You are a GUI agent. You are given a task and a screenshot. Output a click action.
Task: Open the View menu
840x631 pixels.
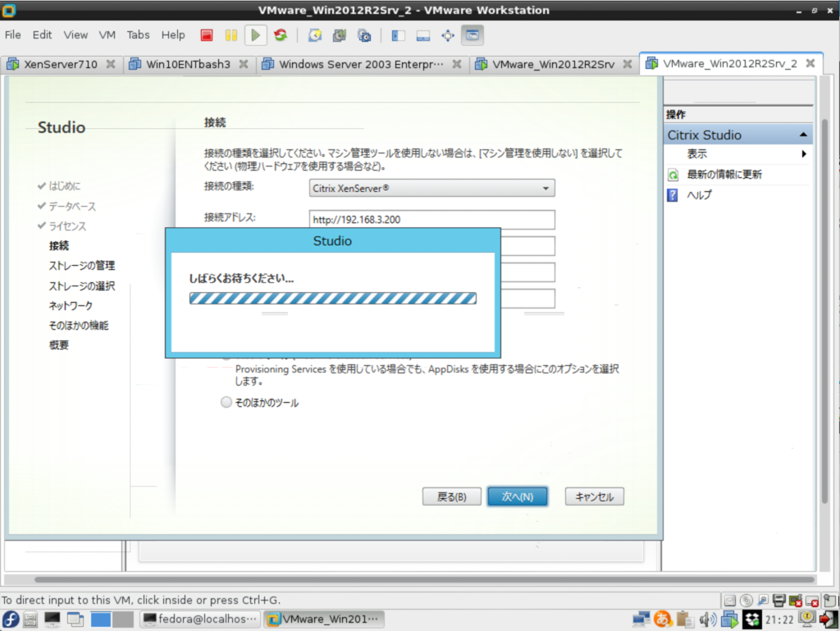pyautogui.click(x=75, y=34)
